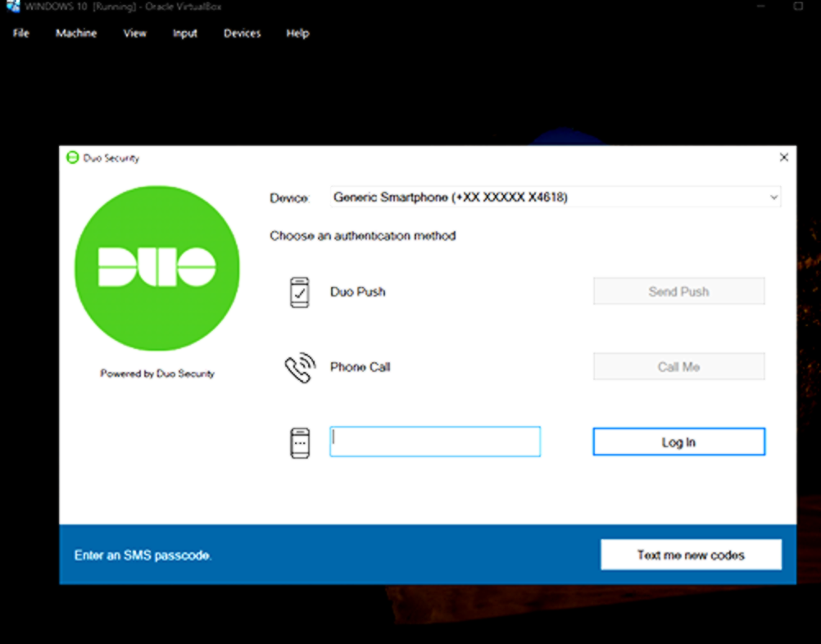
Task: Open the Generic Smartphone device selector
Action: point(556,197)
